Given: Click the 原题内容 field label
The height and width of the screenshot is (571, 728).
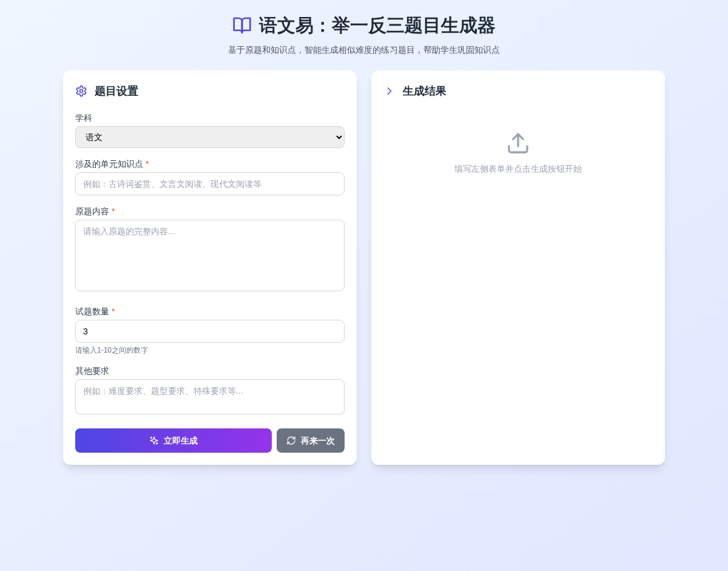Looking at the screenshot, I should (x=92, y=211).
